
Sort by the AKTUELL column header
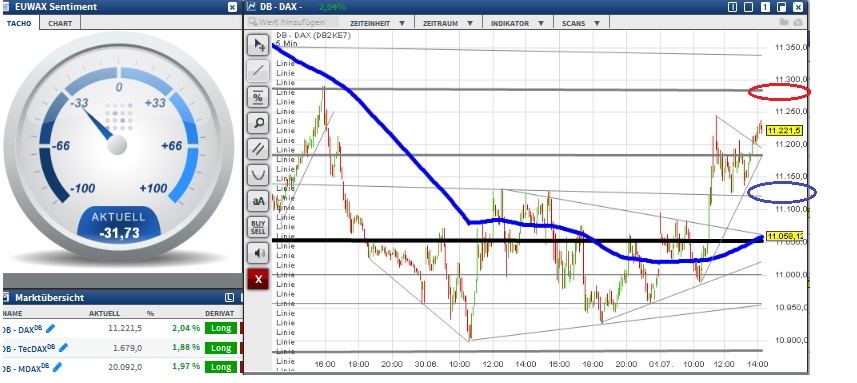point(104,314)
